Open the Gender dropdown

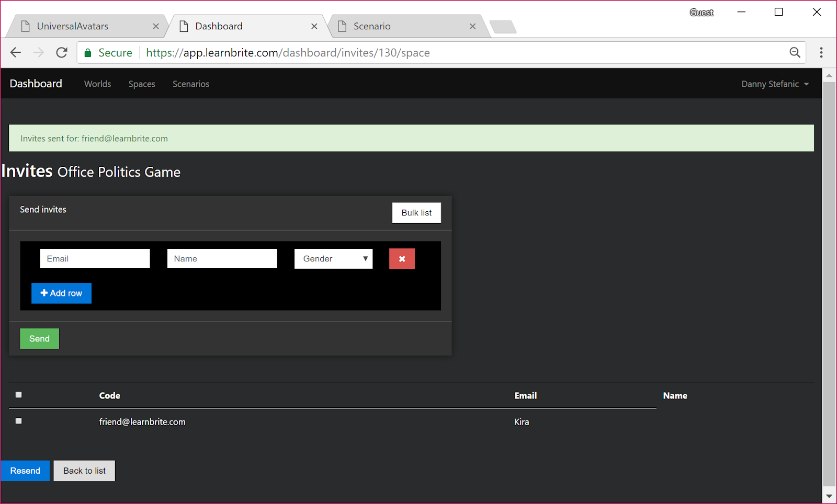click(x=334, y=259)
